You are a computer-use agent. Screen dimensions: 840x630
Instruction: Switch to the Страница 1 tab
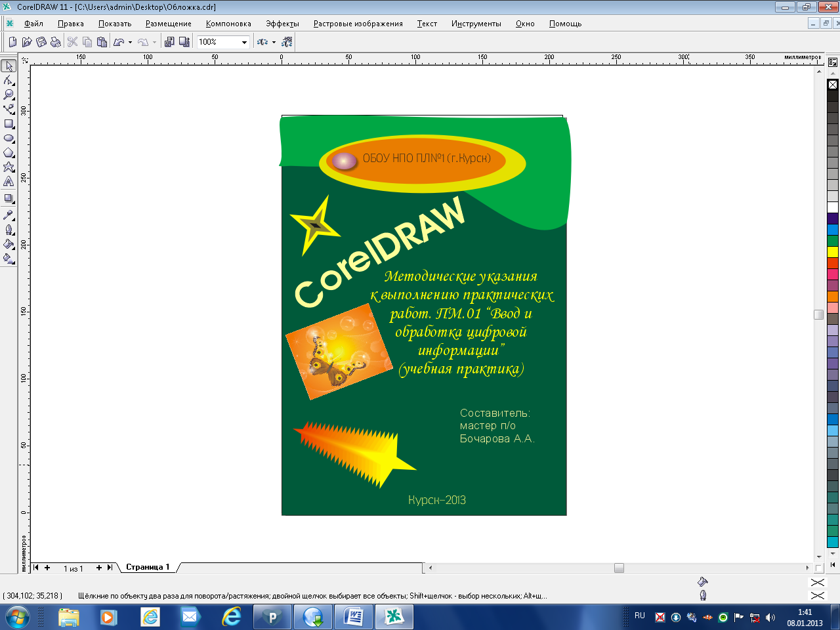(x=148, y=567)
